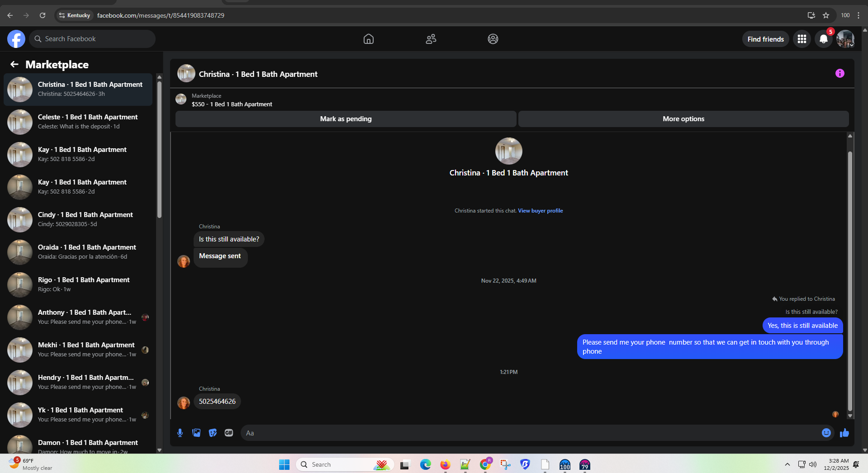Open the Celeste conversation about the deposit
Image resolution: width=868 pixels, height=473 pixels.
pyautogui.click(x=78, y=122)
